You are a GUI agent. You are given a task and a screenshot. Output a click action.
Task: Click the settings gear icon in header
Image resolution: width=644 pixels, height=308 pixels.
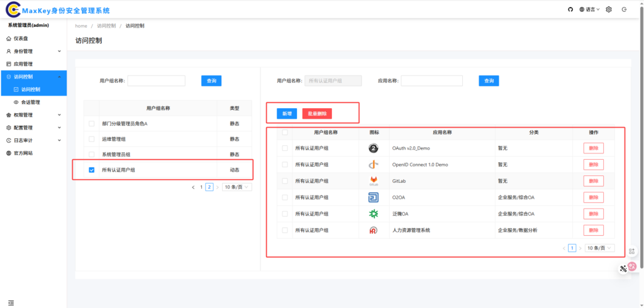tap(608, 9)
